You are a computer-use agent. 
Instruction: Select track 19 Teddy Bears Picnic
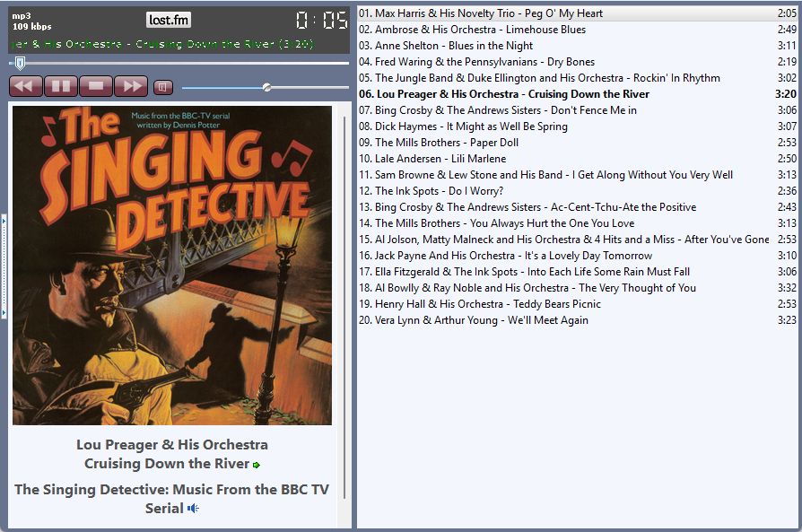tap(578, 304)
